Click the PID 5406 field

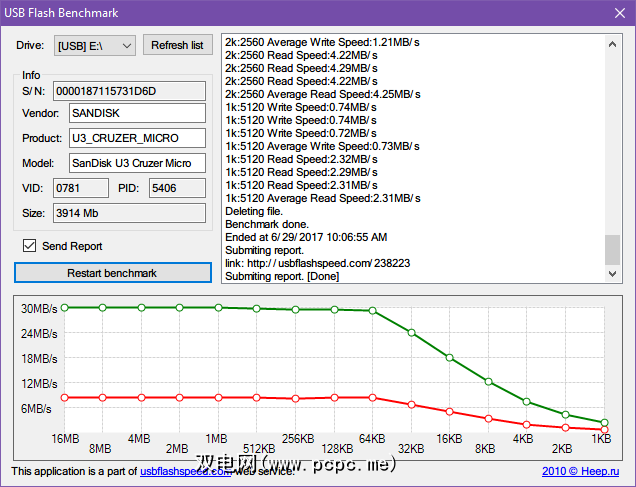(176, 188)
